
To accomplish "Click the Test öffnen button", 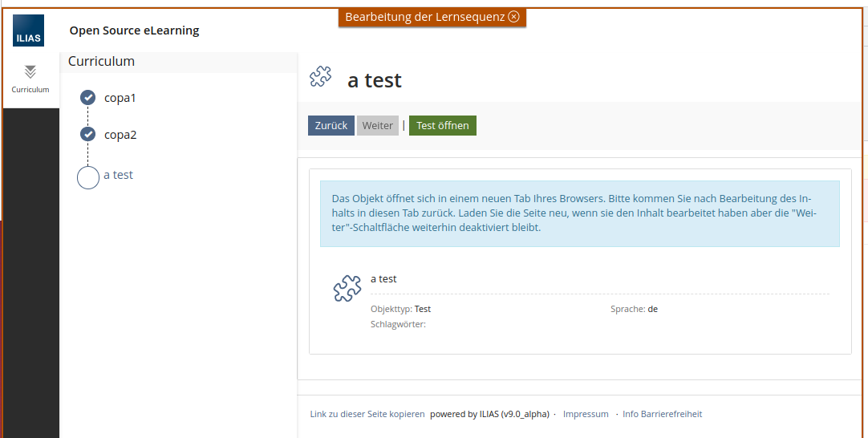I will click(x=442, y=126).
